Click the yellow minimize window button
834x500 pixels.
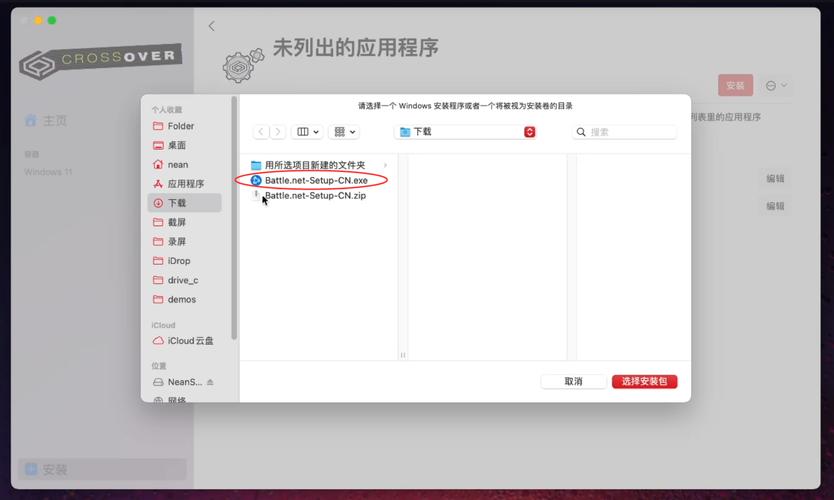(38, 20)
